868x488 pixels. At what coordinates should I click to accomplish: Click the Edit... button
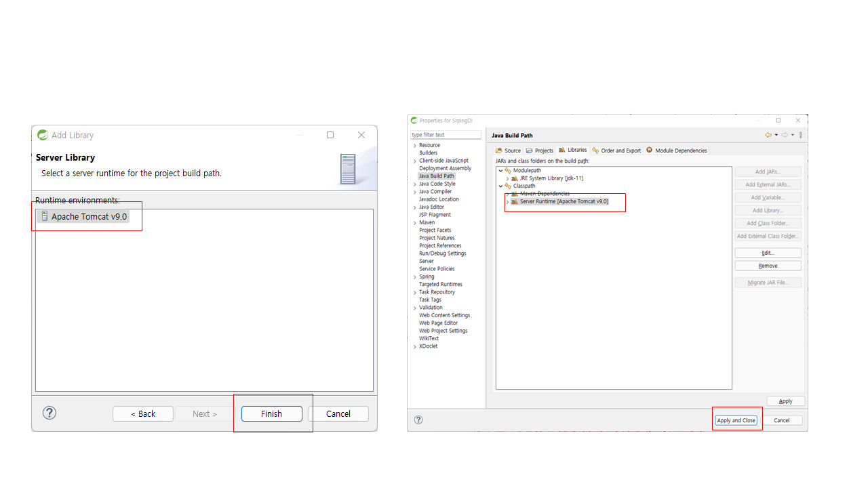coord(768,253)
